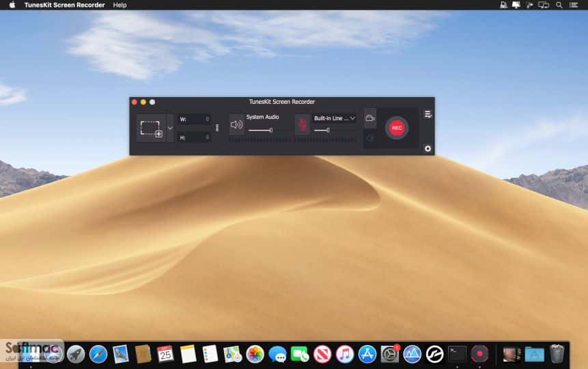588x369 pixels.
Task: Toggle the microphone audio icon
Action: point(303,124)
